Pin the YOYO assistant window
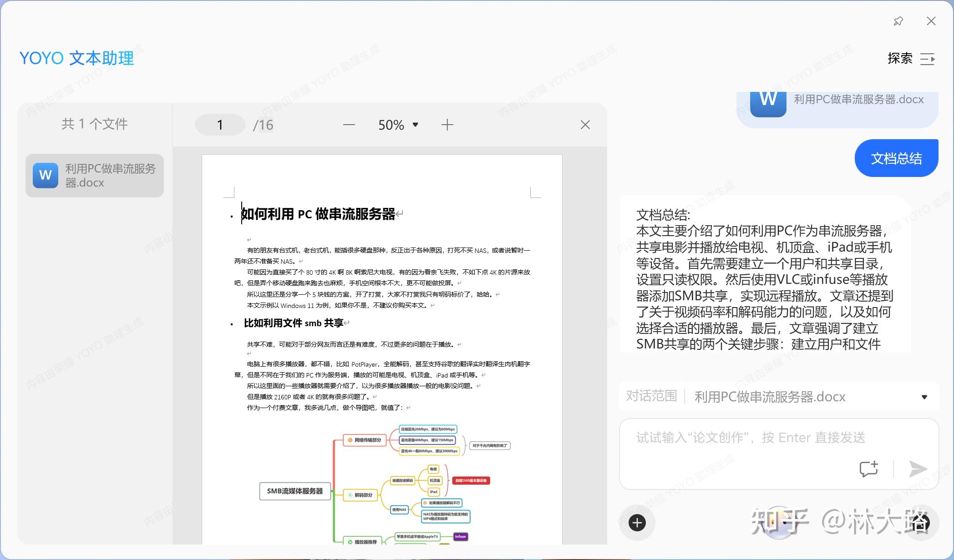The image size is (954, 560). click(x=898, y=21)
